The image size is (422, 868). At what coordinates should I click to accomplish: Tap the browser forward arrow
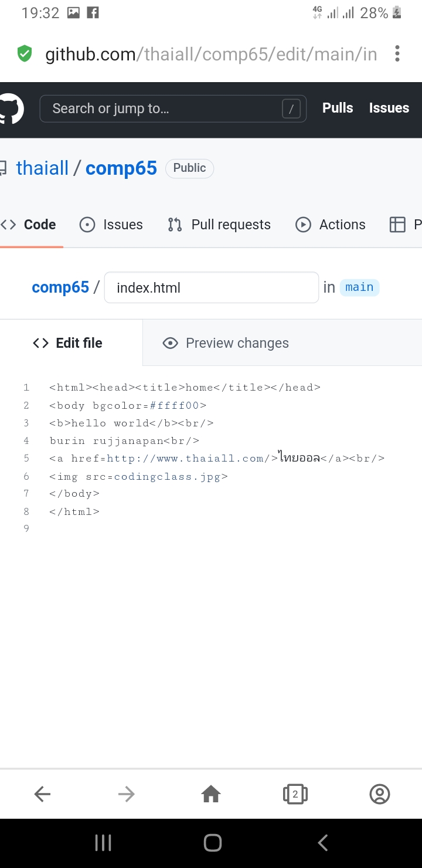[127, 794]
